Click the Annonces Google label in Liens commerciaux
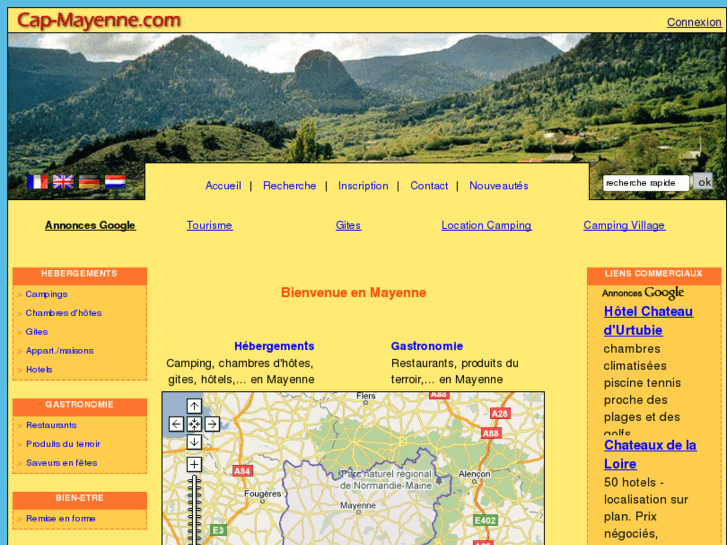This screenshot has height=545, width=727. coord(643,293)
